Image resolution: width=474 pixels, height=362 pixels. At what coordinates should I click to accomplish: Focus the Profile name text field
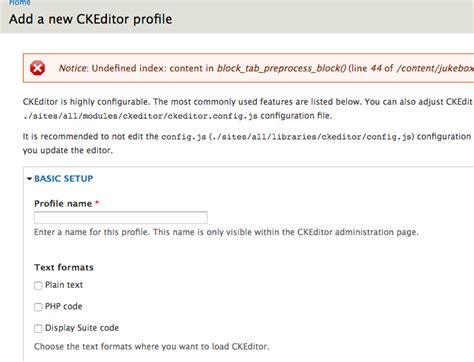pyautogui.click(x=121, y=217)
